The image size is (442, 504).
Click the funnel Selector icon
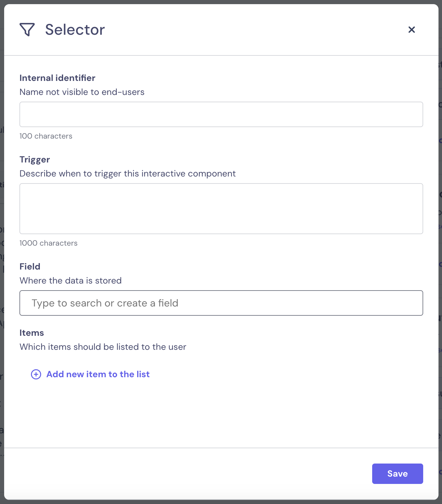tap(27, 30)
